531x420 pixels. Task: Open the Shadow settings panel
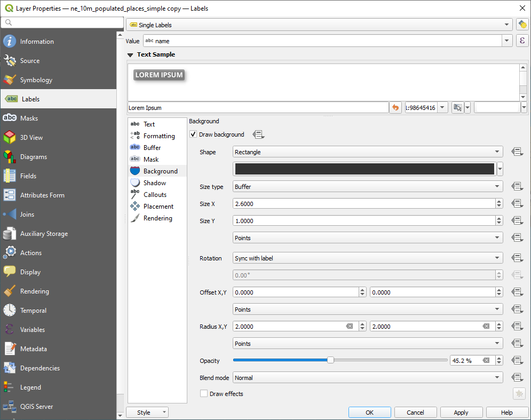pyautogui.click(x=155, y=183)
